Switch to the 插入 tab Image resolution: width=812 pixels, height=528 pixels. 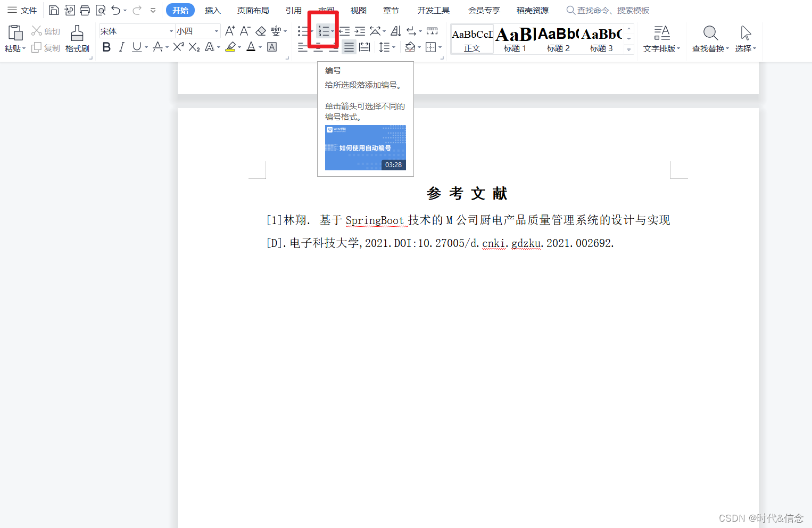pos(212,10)
